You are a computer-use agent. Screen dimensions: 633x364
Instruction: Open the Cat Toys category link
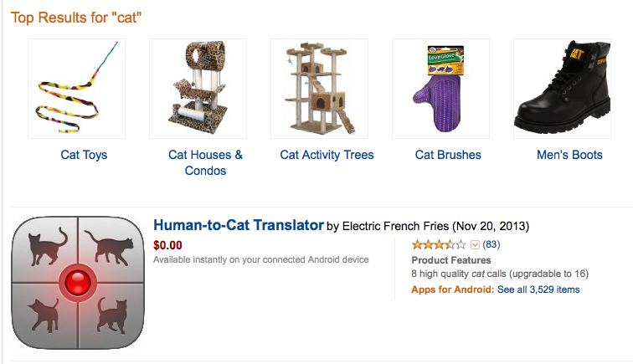coord(84,155)
